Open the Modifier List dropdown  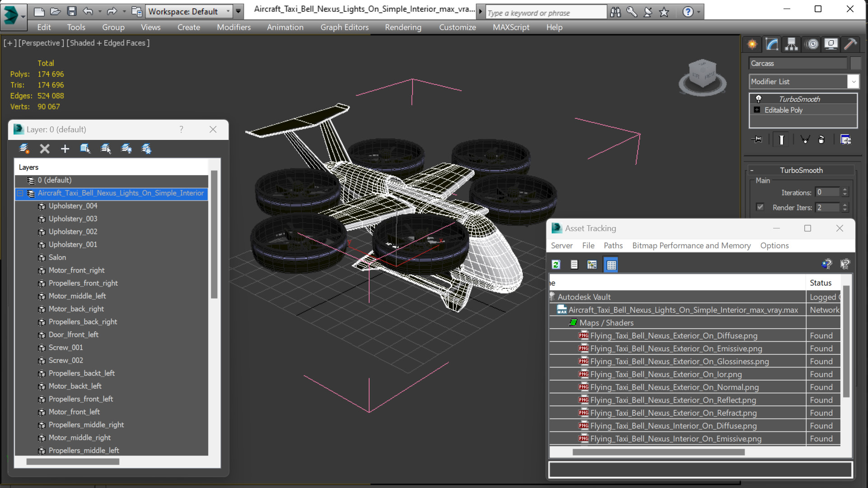(x=854, y=82)
